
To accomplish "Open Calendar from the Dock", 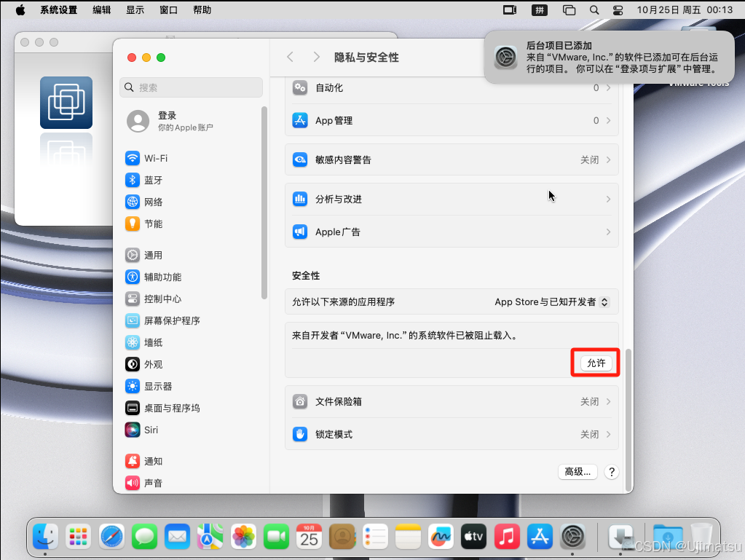I will coord(309,537).
